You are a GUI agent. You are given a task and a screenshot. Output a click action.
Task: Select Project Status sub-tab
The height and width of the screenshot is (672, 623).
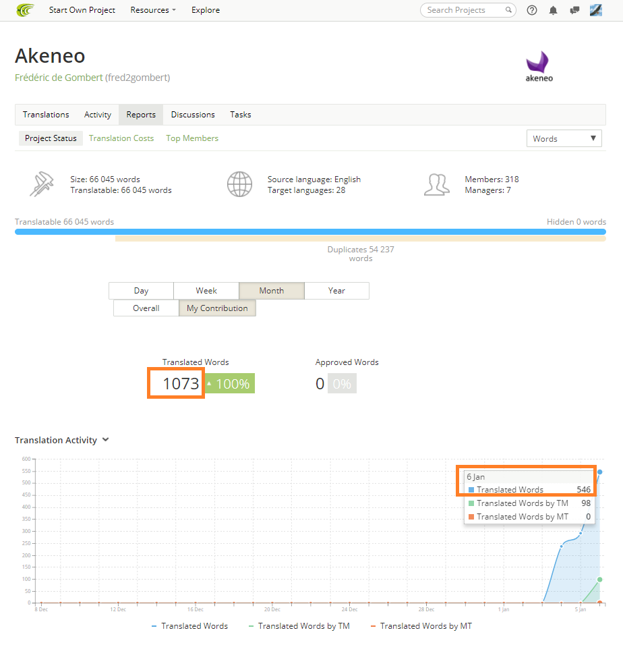[x=51, y=138]
